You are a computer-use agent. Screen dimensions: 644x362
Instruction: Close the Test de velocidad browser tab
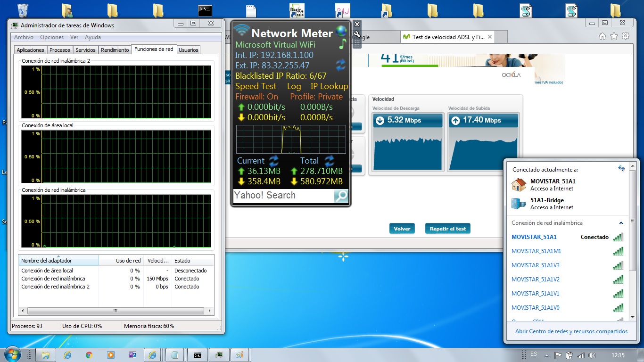[x=490, y=37]
